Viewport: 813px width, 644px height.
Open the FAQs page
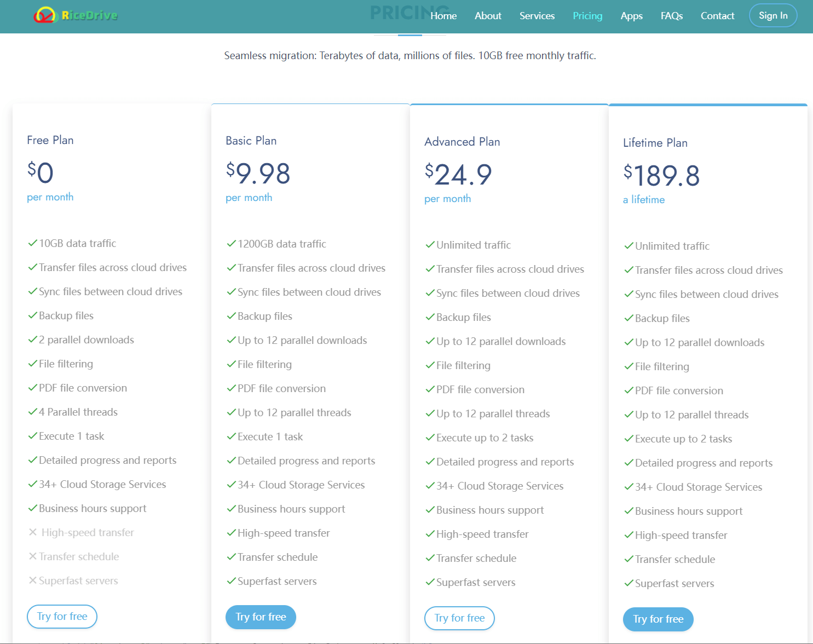(671, 16)
